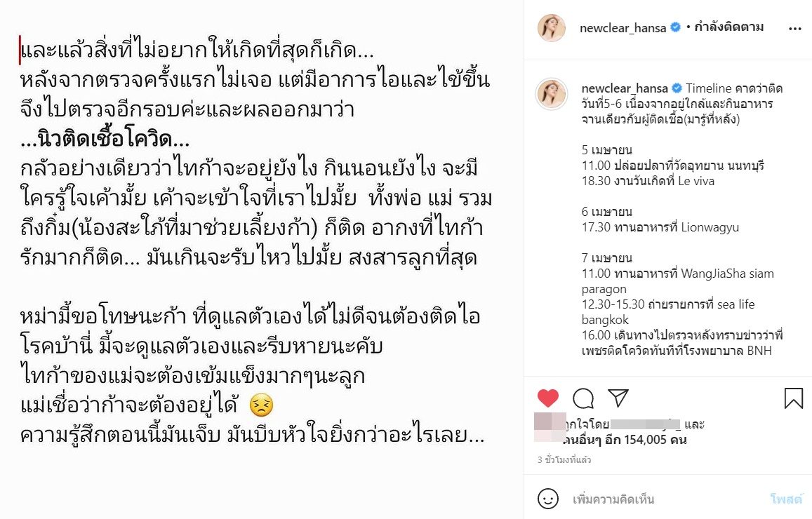Click the โพสต์ post button

[786, 499]
